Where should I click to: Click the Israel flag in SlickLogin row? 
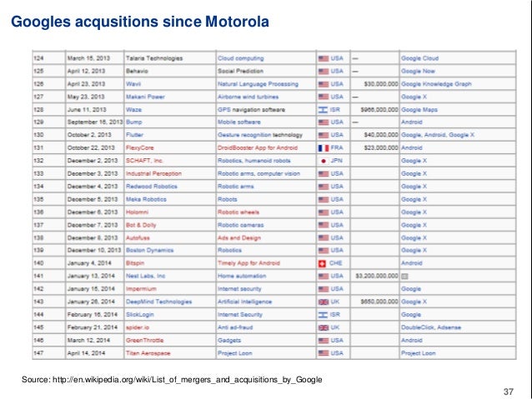click(323, 315)
